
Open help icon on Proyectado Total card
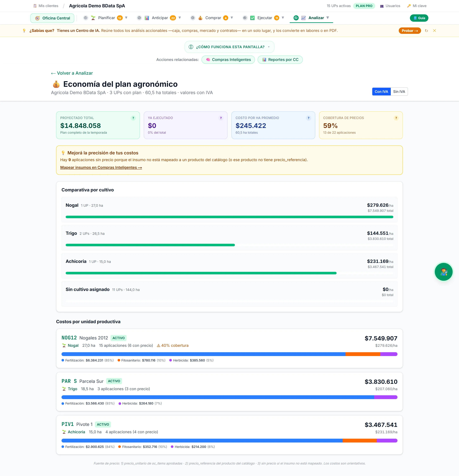(x=133, y=118)
